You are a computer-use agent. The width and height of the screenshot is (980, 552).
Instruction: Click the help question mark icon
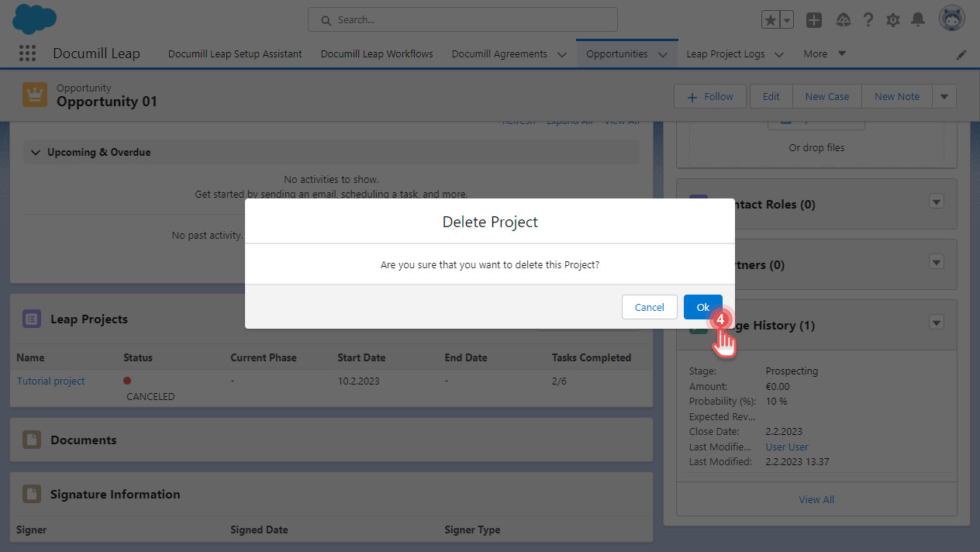point(868,19)
